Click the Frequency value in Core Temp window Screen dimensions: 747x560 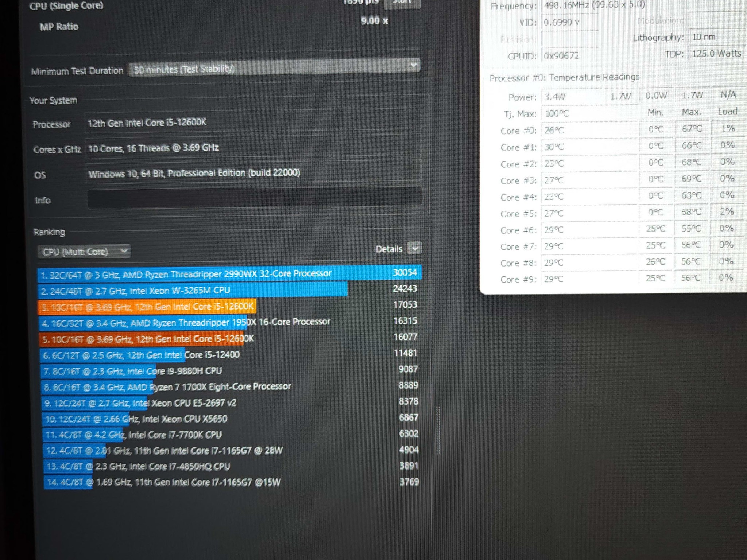595,5
